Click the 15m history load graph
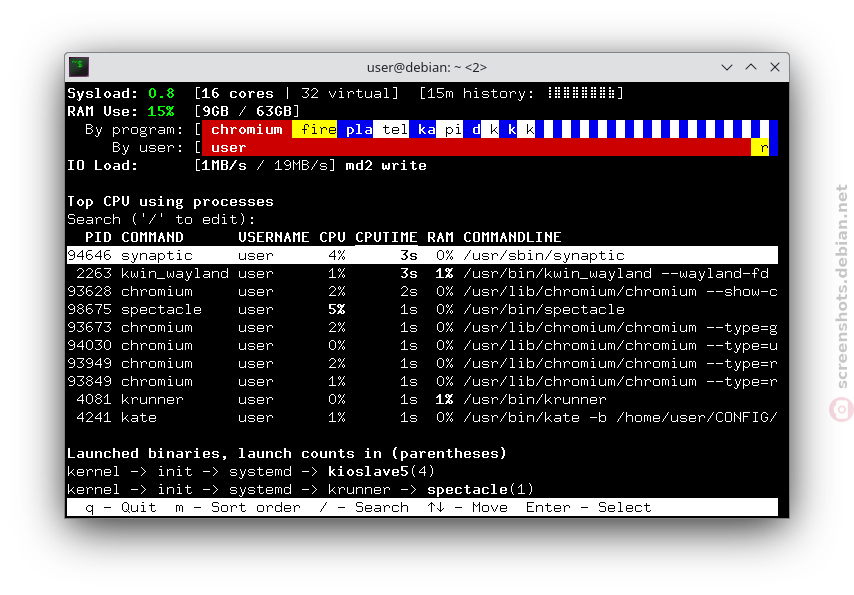Screen dimensions: 854x595 583,93
